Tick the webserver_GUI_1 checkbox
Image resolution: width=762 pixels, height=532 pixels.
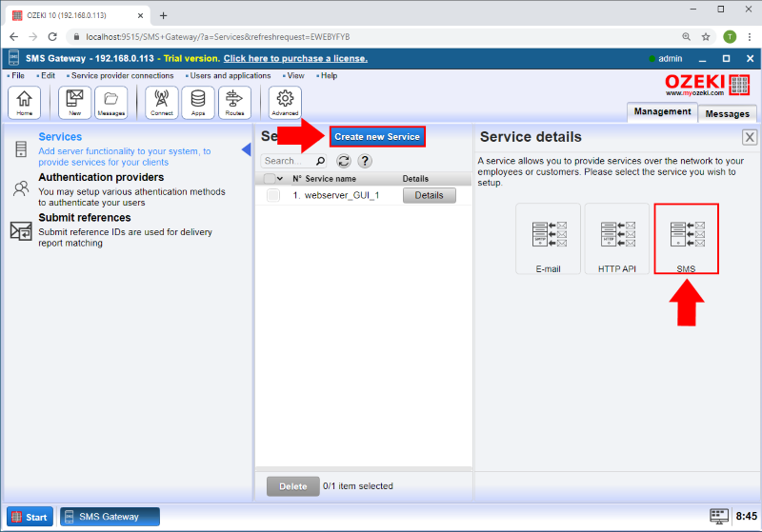tap(273, 195)
